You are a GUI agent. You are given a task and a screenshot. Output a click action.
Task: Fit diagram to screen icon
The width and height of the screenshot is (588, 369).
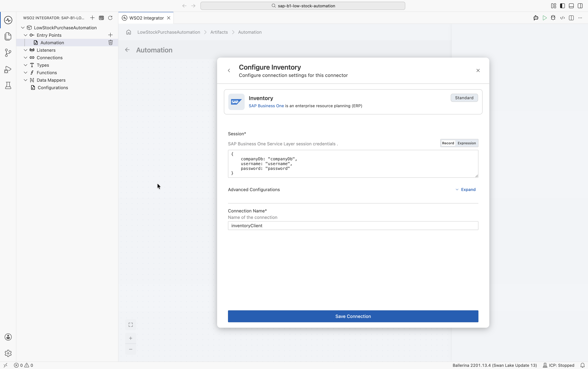click(131, 325)
